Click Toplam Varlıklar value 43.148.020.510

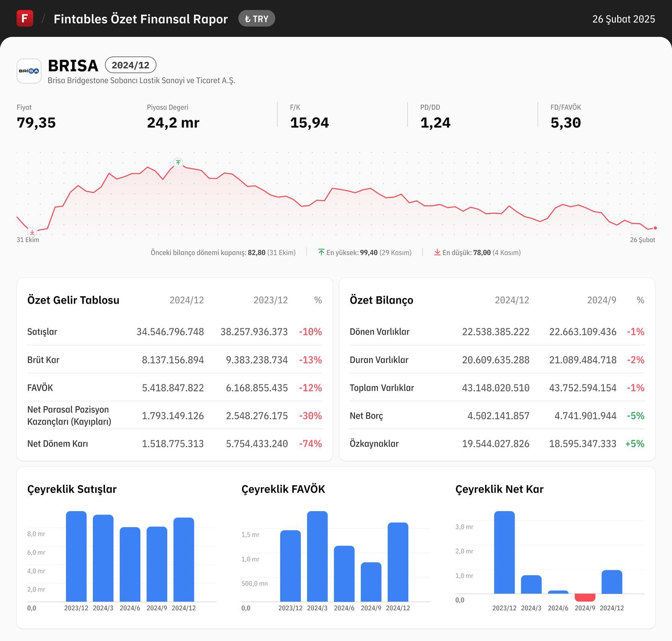coord(496,388)
